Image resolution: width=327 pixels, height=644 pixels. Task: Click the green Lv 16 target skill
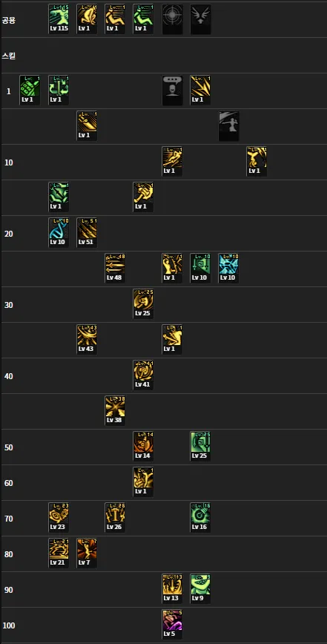[x=200, y=518]
